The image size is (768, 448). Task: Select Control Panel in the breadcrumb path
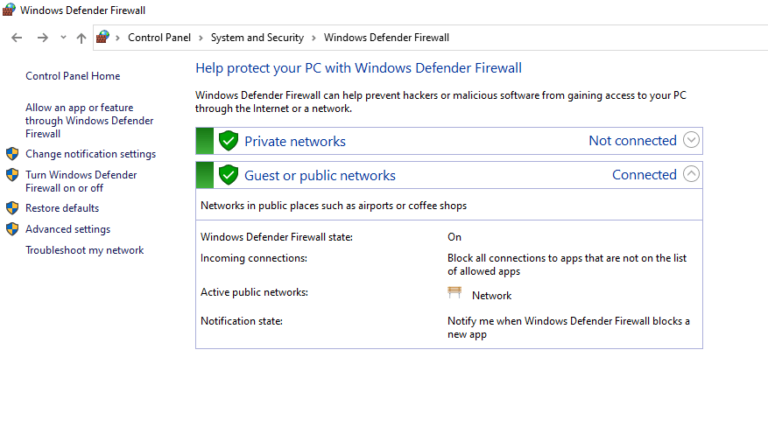[x=160, y=38]
